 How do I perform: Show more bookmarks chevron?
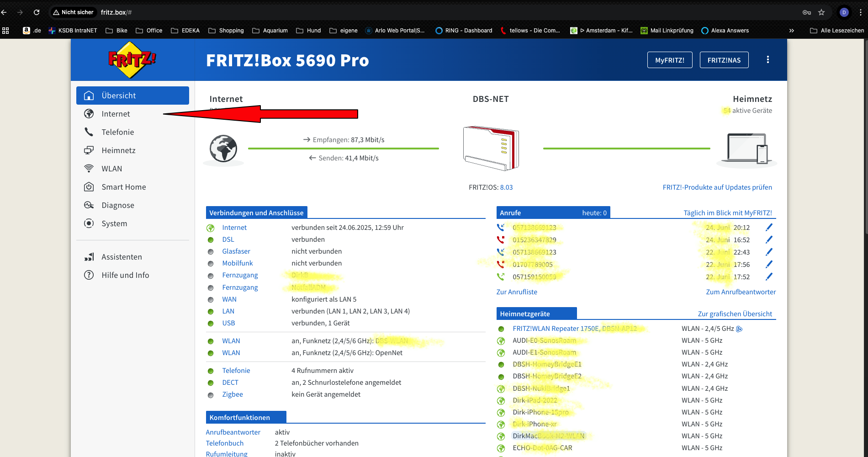pyautogui.click(x=792, y=31)
